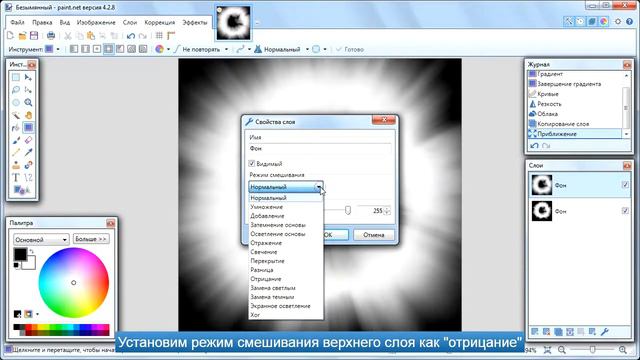Pick the Zoom magnifier tool

[x=28, y=102]
